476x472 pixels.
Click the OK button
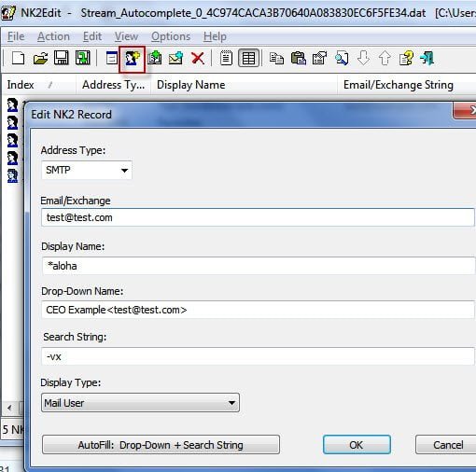tap(357, 445)
